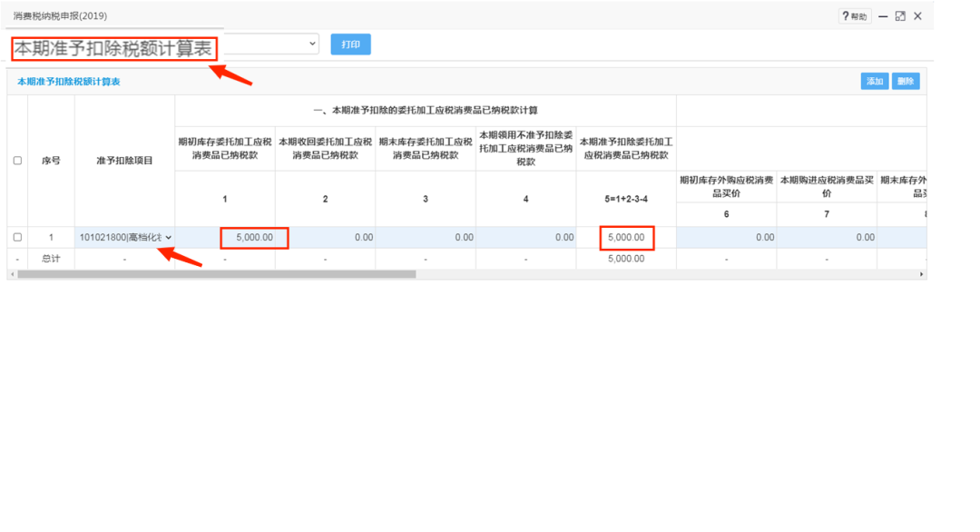Minimize the 消费税纳税申报 window
The height and width of the screenshot is (532, 980).
click(x=883, y=16)
